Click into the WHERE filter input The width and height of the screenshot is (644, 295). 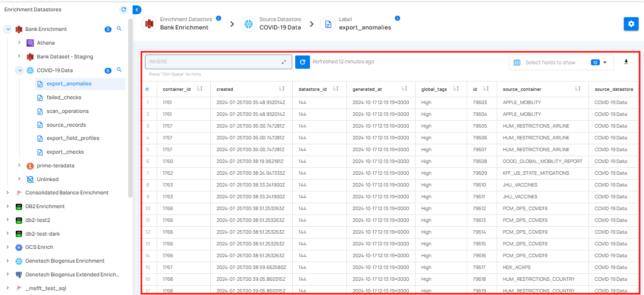(211, 62)
